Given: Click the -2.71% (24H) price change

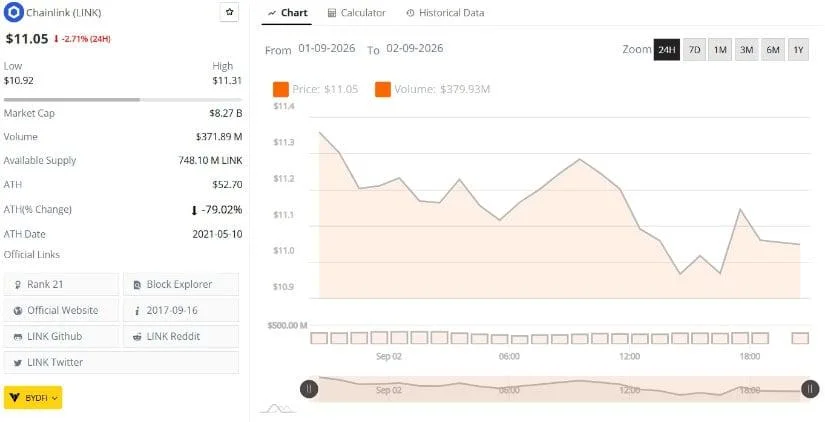Looking at the screenshot, I should pos(82,39).
